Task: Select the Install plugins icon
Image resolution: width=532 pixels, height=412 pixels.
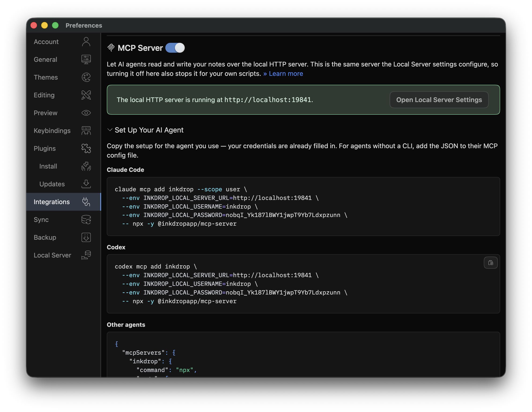Action: [x=86, y=166]
